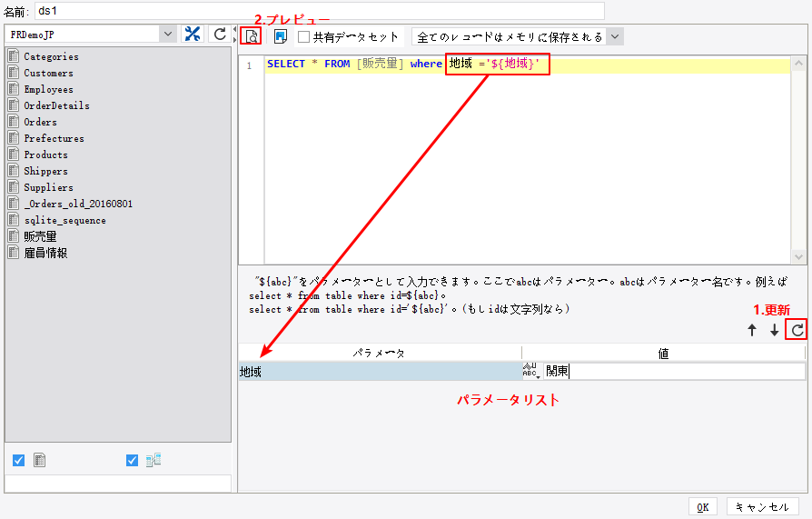
Task: Enable the 共有データセット checkbox
Action: [304, 37]
